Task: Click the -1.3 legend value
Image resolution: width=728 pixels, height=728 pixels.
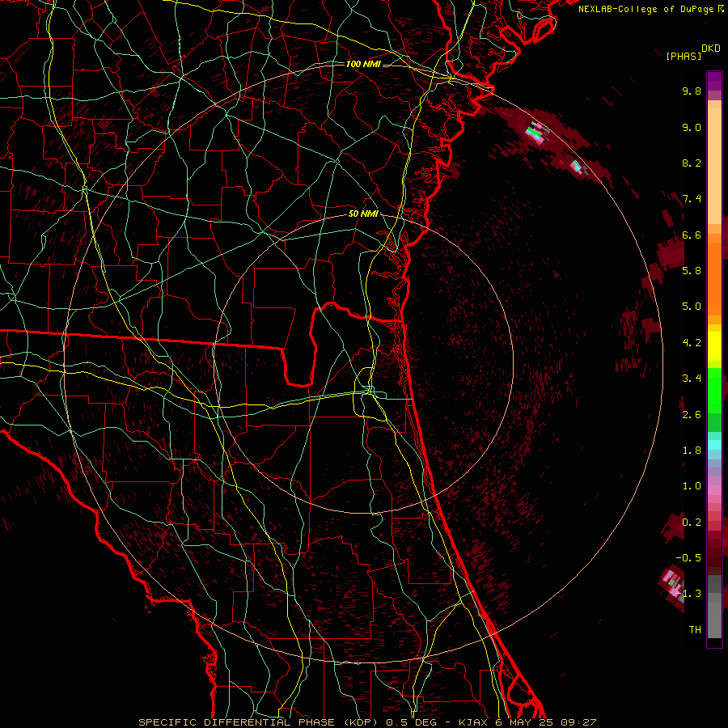Action: pyautogui.click(x=688, y=594)
